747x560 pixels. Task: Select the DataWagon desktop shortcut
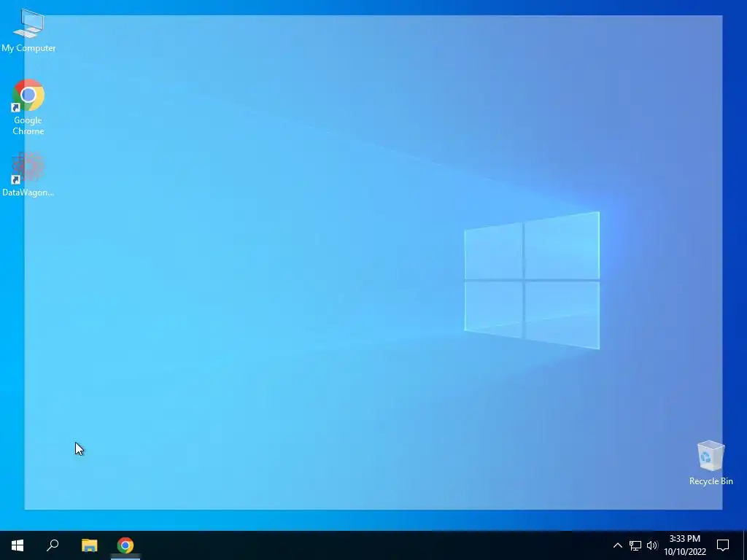pos(28,174)
